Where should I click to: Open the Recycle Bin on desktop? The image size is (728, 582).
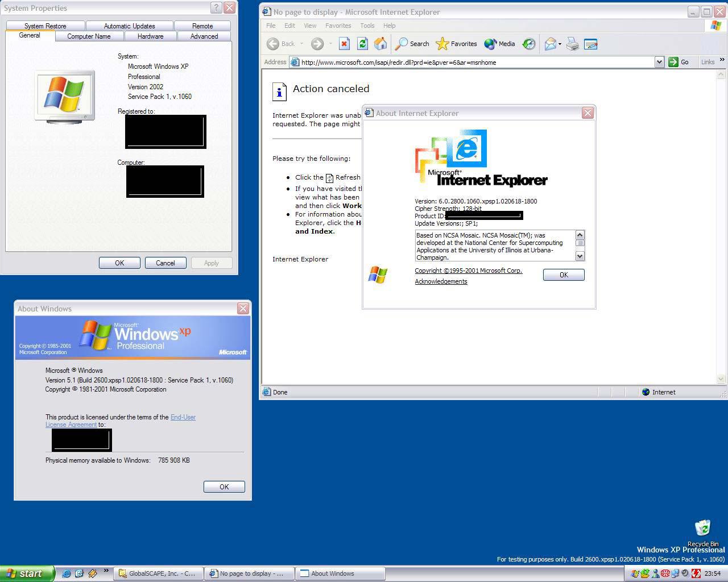(x=703, y=529)
